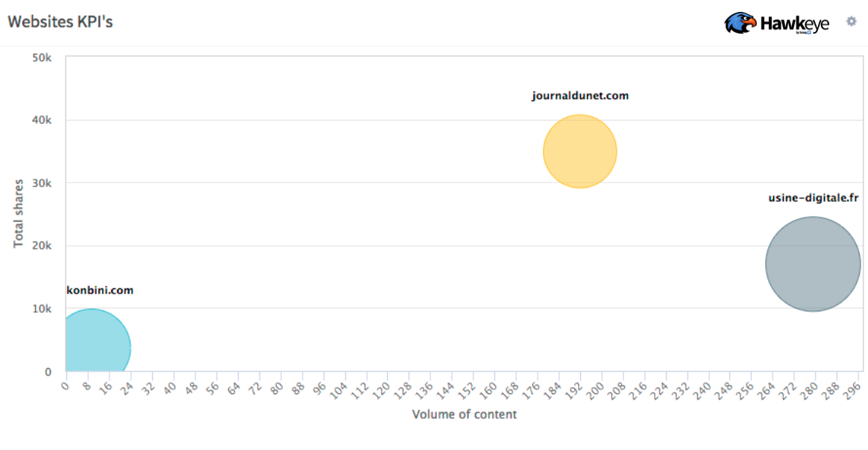Click the 40k y-axis label

pos(43,120)
